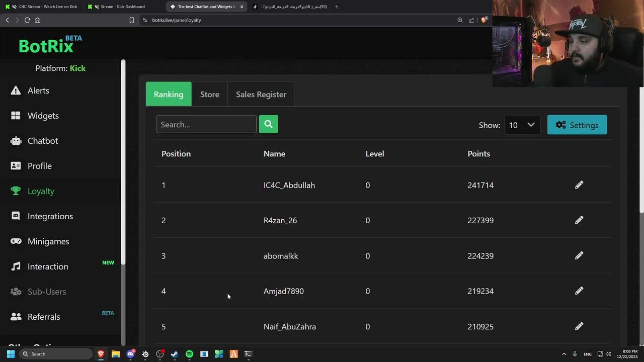The width and height of the screenshot is (644, 362).
Task: Edit Naif_AbuZahra row via pencil icon
Action: click(579, 326)
